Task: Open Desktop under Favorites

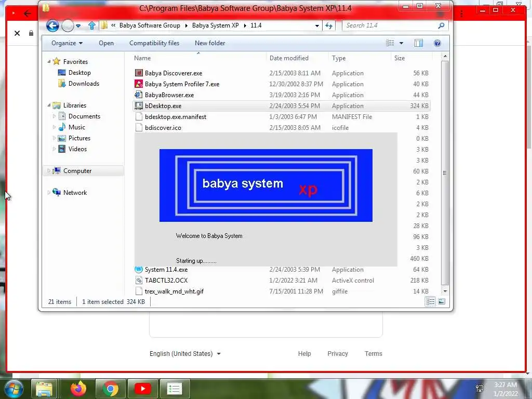Action: click(79, 73)
